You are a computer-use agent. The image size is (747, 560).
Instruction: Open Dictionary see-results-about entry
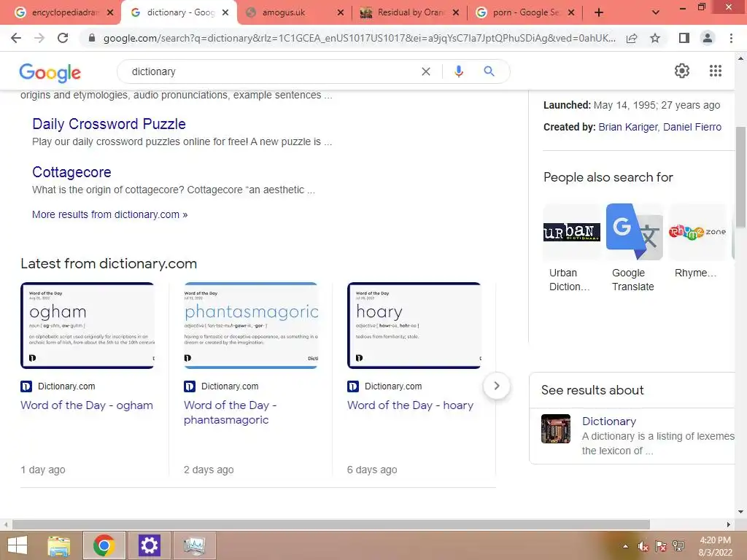[x=609, y=421]
